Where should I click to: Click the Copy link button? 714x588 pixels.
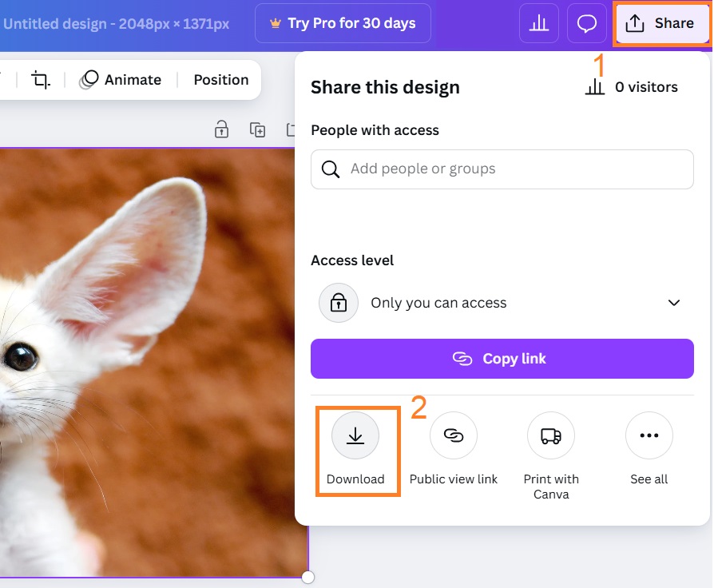tap(502, 358)
